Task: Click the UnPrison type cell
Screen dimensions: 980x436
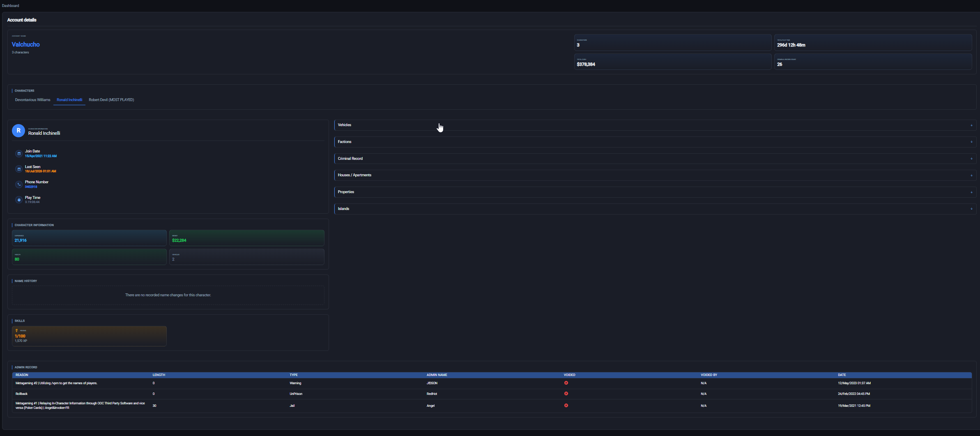Action: 296,394
